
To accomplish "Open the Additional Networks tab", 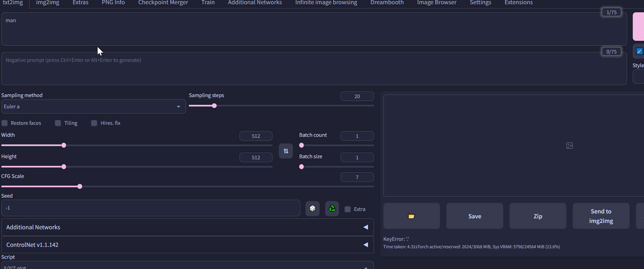I will [x=255, y=3].
